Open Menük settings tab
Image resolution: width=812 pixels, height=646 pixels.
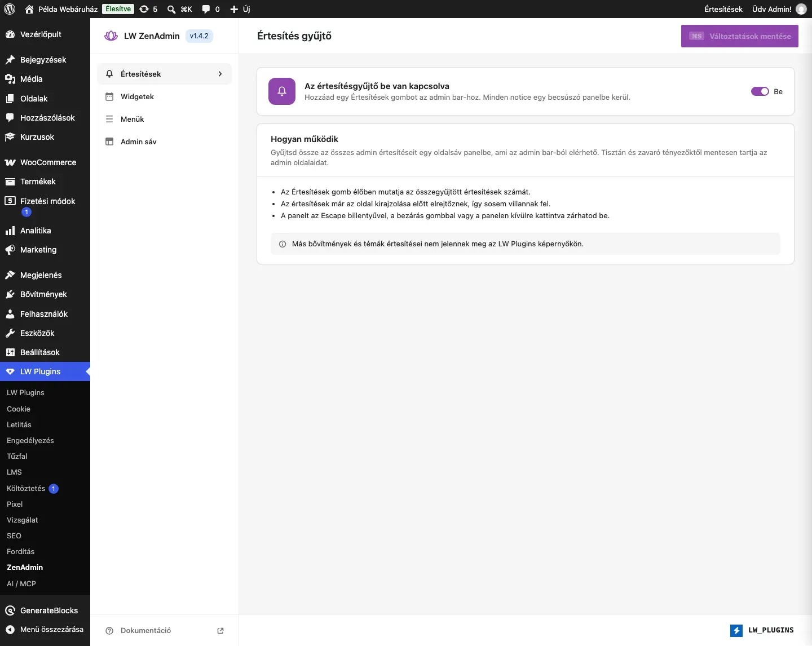click(165, 119)
